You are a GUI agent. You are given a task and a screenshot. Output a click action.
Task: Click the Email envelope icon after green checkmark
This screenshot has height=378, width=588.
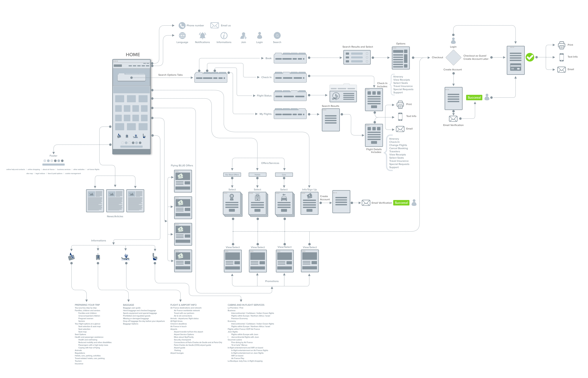click(561, 69)
